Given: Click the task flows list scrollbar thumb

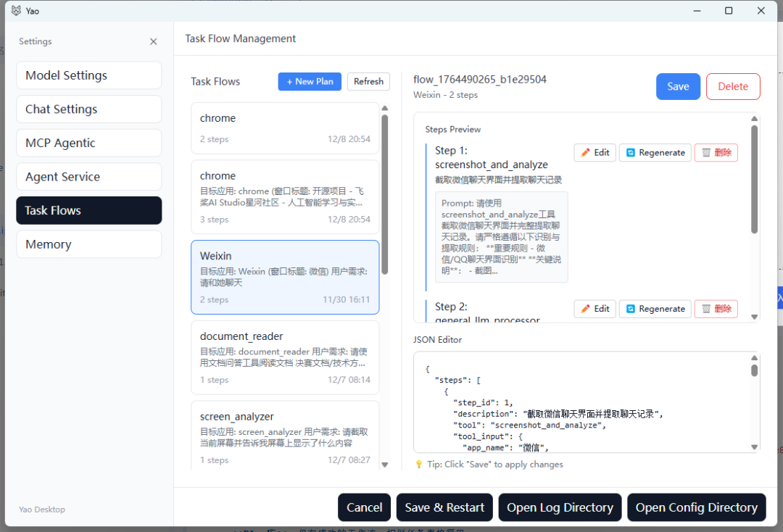Looking at the screenshot, I should (x=384, y=195).
